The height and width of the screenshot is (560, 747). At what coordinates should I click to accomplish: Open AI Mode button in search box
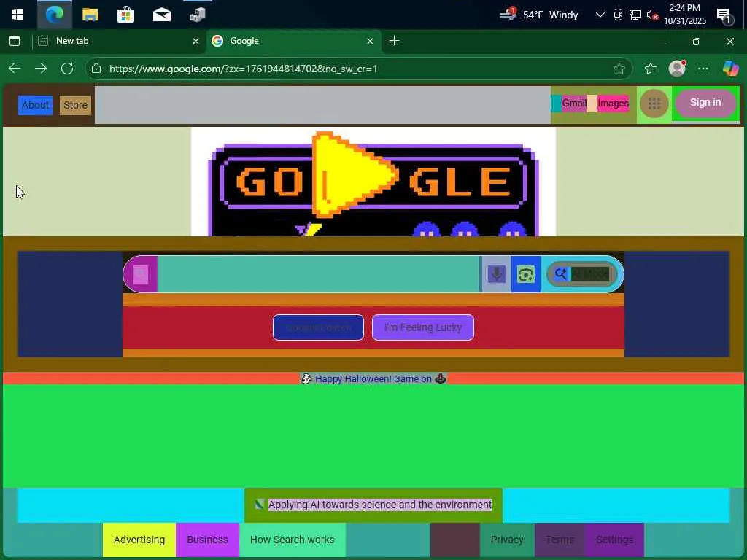(581, 274)
